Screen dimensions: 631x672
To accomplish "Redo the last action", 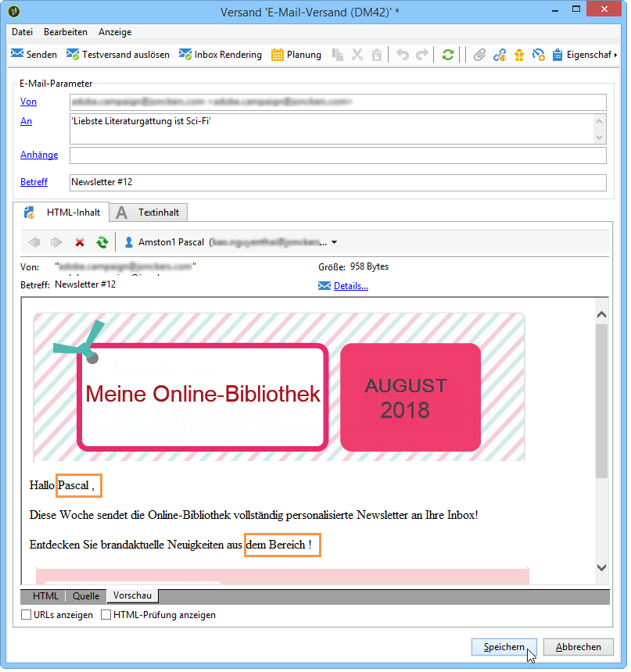I will [422, 55].
